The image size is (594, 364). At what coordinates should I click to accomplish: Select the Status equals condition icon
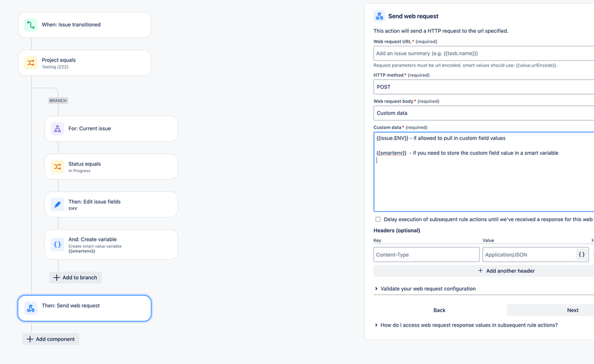(x=57, y=167)
